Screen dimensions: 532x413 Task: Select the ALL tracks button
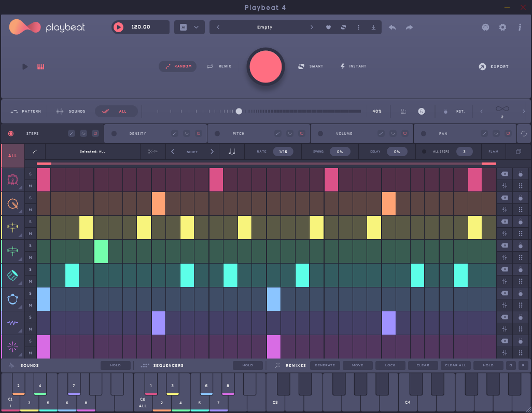coord(12,156)
